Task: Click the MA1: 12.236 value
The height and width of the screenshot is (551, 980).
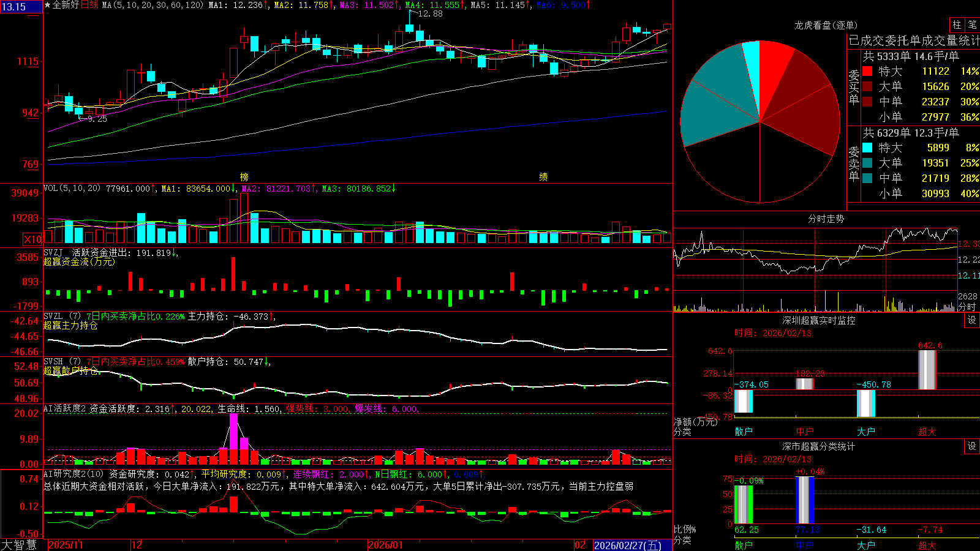Action: point(236,5)
